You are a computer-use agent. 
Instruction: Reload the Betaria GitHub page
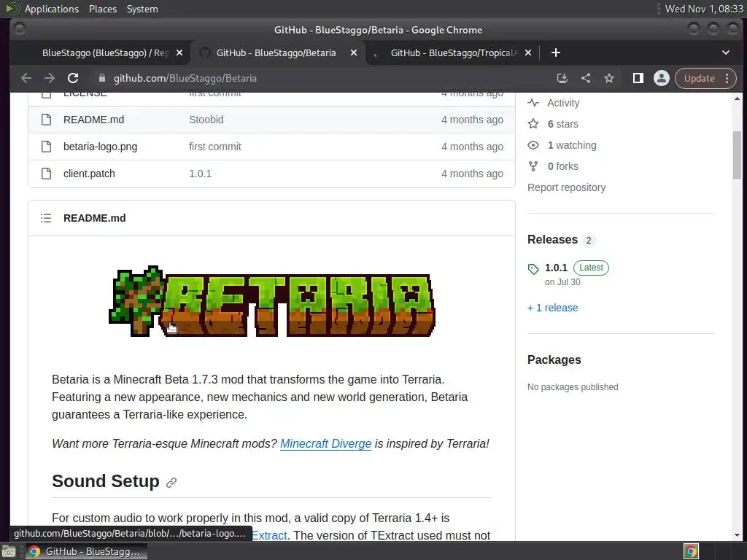tap(73, 78)
